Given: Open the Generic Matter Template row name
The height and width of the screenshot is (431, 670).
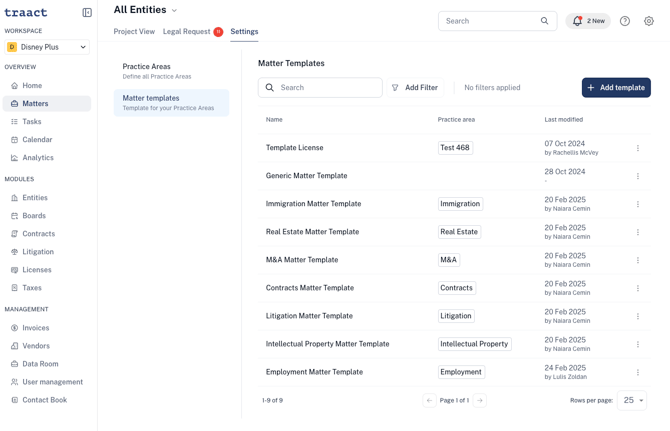Looking at the screenshot, I should [306, 176].
